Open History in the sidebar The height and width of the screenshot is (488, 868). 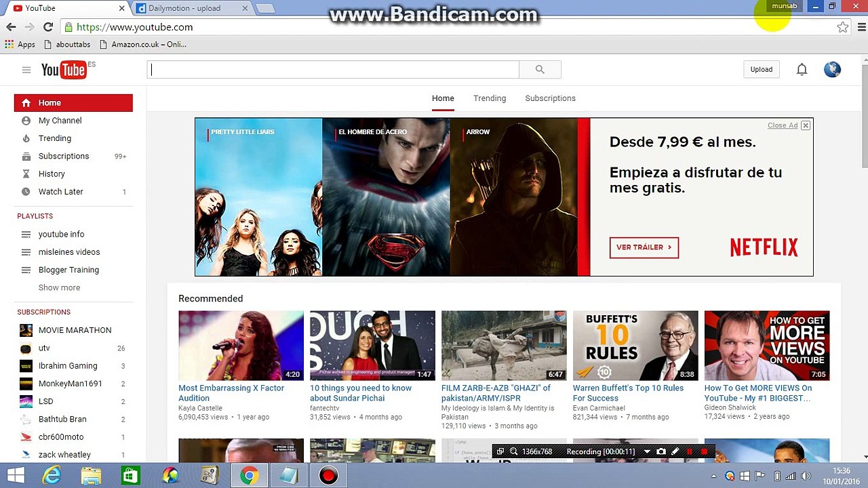coord(73,174)
